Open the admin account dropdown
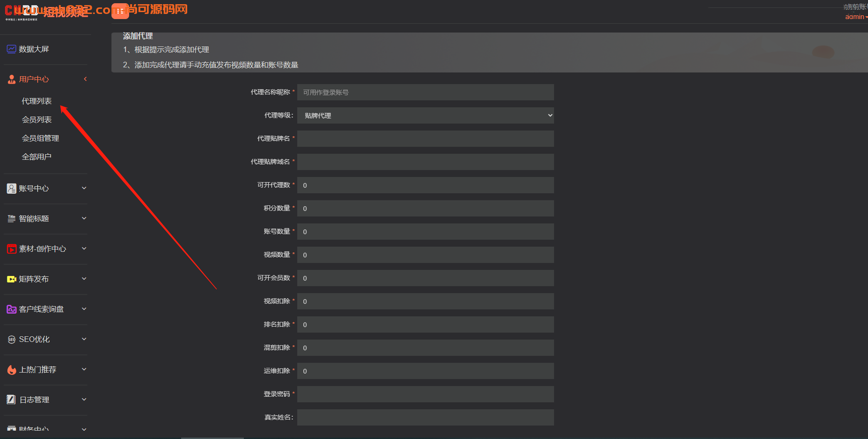 tap(856, 17)
